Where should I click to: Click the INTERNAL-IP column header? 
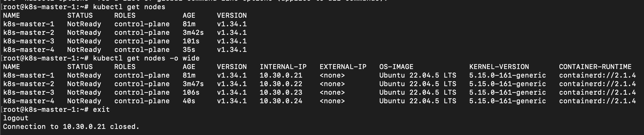(283, 67)
